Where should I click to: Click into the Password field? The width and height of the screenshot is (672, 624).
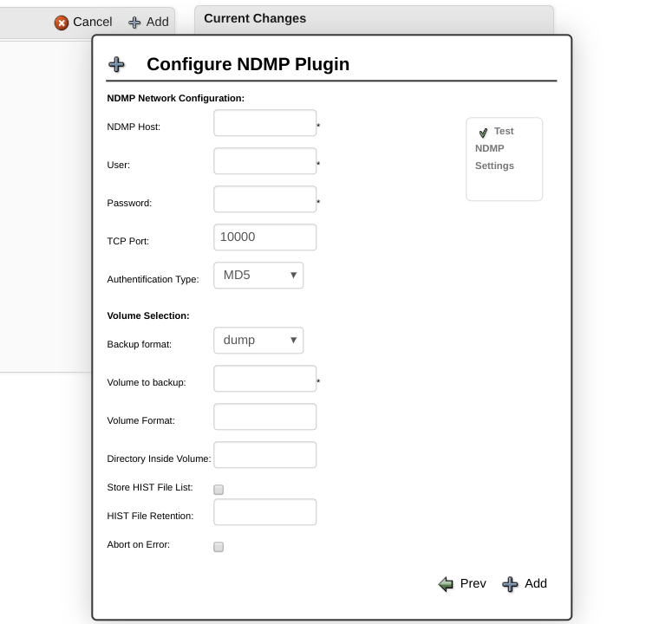pos(264,199)
